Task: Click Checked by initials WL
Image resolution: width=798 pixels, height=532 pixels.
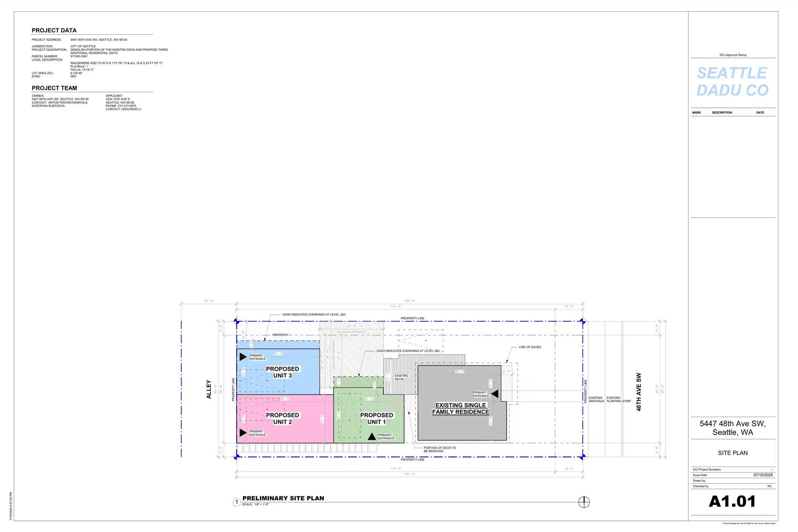Action: coord(770,486)
